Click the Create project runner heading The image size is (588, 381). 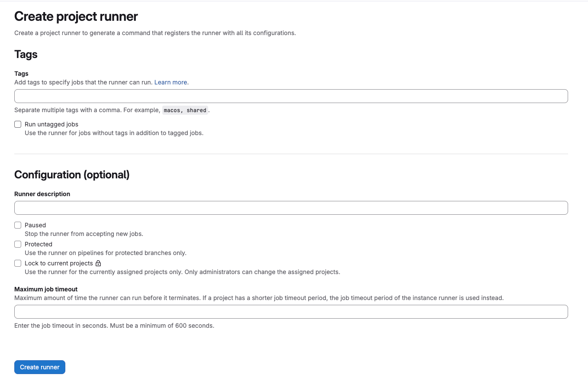click(76, 16)
